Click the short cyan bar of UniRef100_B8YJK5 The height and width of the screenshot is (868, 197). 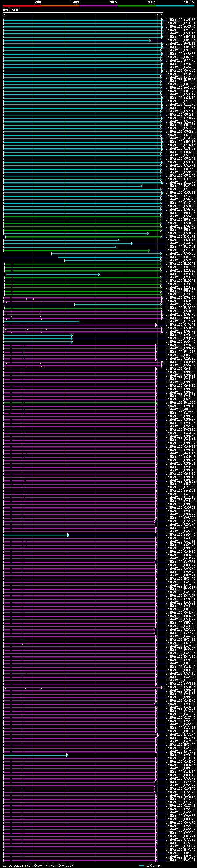click(77, 40)
